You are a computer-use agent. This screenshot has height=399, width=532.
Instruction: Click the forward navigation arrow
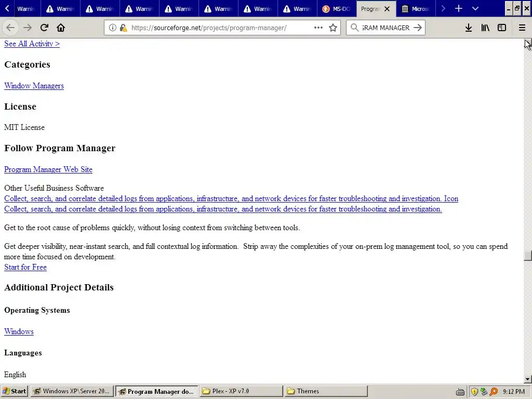pos(28,28)
